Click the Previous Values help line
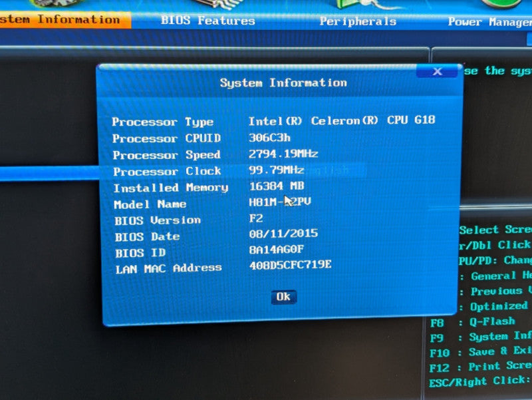This screenshot has width=532, height=400. pos(495,292)
